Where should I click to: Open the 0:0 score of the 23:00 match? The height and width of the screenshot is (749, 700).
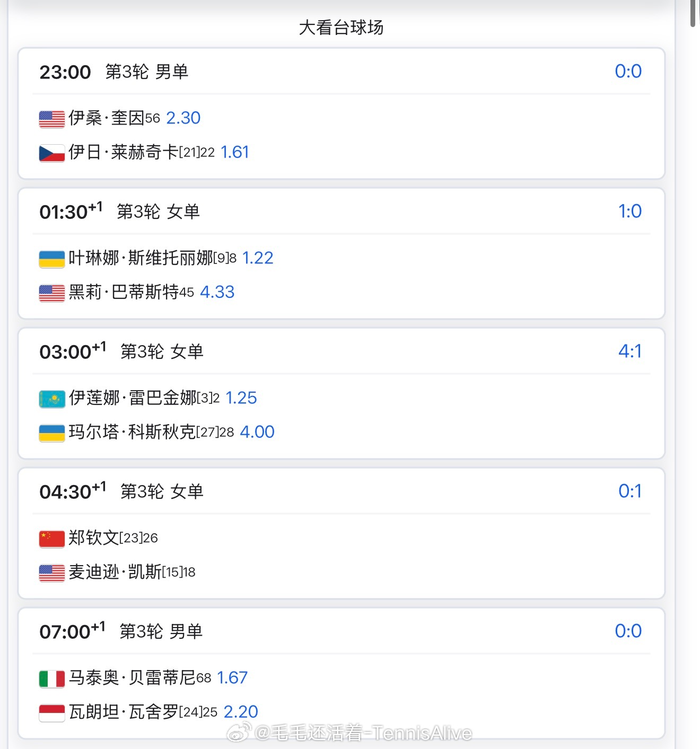click(628, 71)
